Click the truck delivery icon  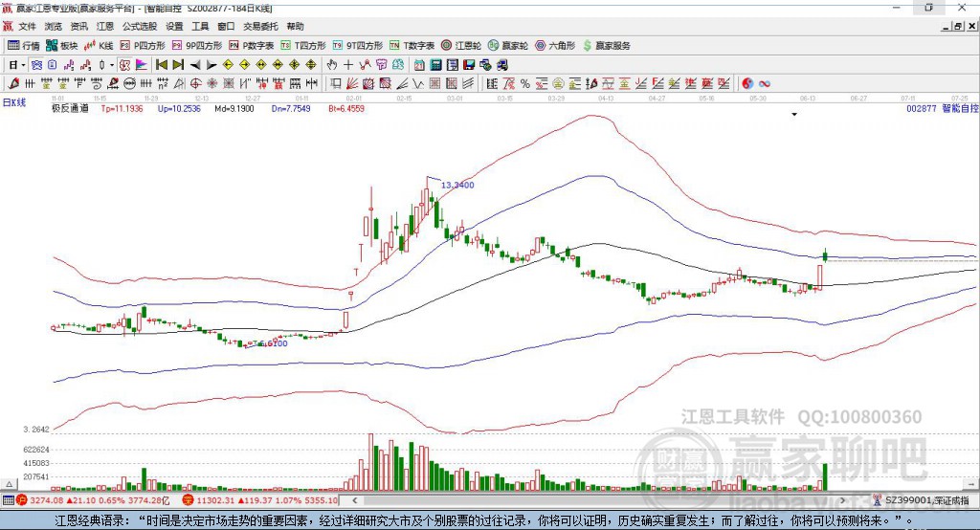[x=502, y=65]
